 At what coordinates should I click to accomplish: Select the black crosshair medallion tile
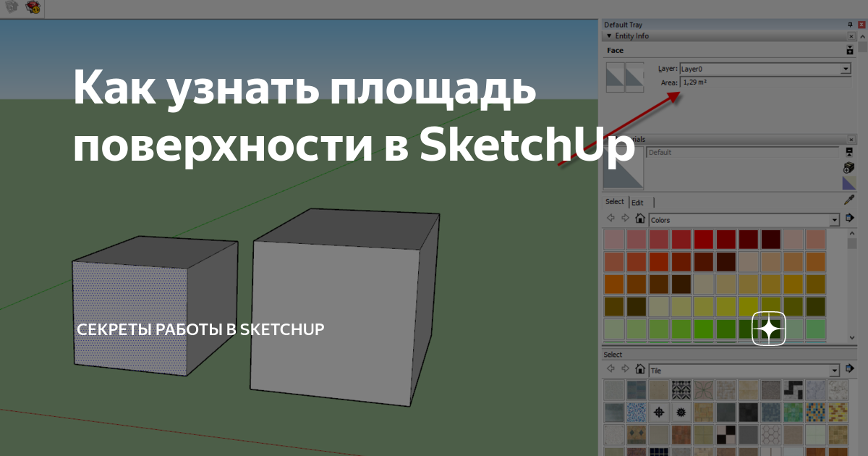658,413
